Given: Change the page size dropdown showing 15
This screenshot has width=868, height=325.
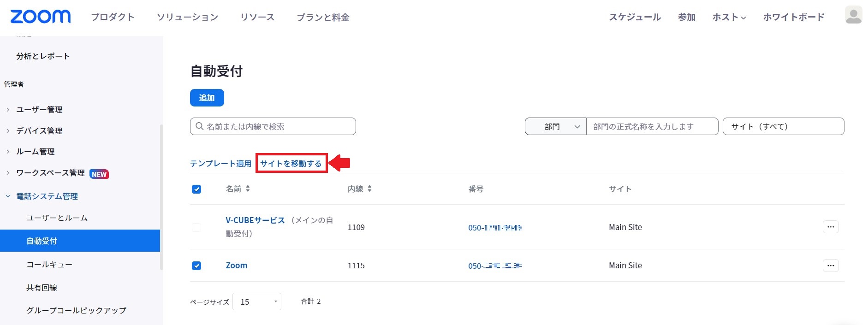Looking at the screenshot, I should (x=257, y=302).
